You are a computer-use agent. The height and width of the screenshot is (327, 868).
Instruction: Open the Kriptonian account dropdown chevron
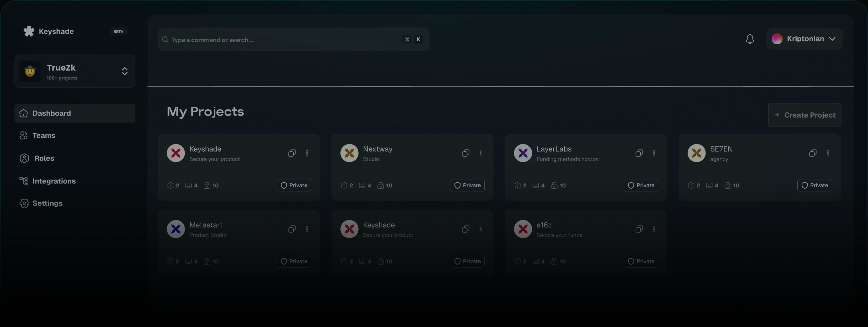pyautogui.click(x=832, y=39)
